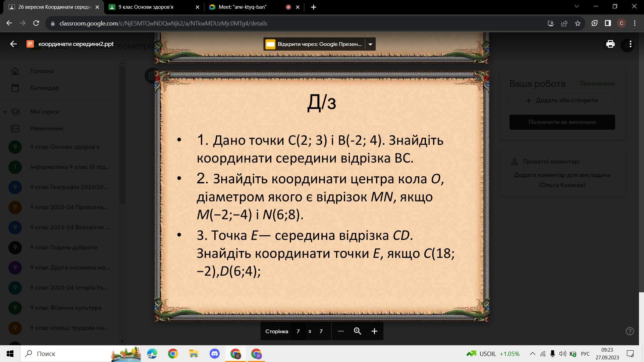Screen dimensions: 644x362
Task: Open Chrome's side panel icon
Action: [608, 23]
